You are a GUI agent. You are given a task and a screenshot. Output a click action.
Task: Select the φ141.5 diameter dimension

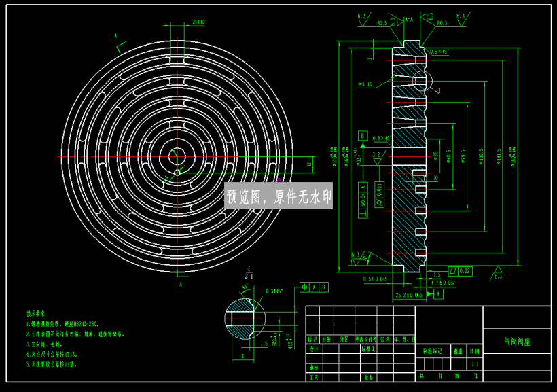(x=499, y=156)
